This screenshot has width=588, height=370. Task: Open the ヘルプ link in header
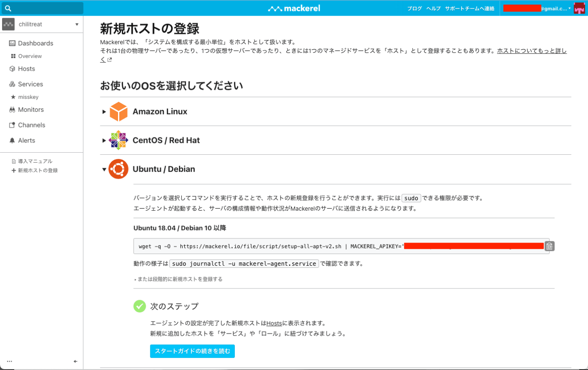(x=433, y=8)
